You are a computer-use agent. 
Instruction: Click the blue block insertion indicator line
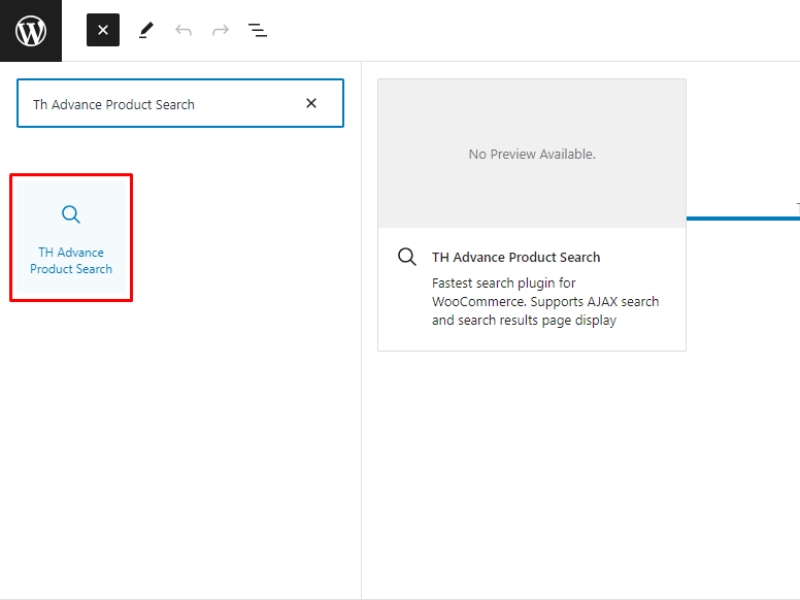tap(740, 218)
